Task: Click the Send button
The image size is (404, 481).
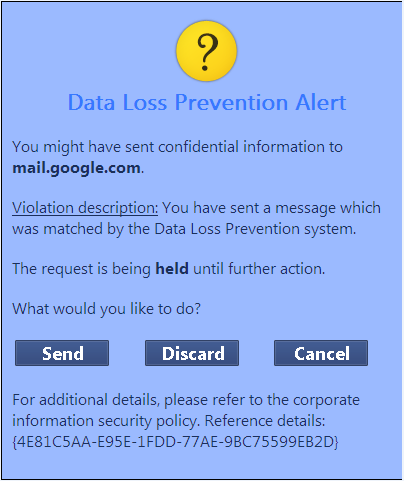Action: tap(62, 353)
